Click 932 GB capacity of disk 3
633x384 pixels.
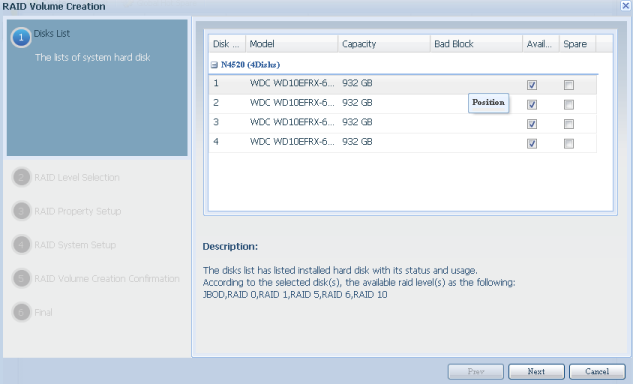tap(357, 122)
